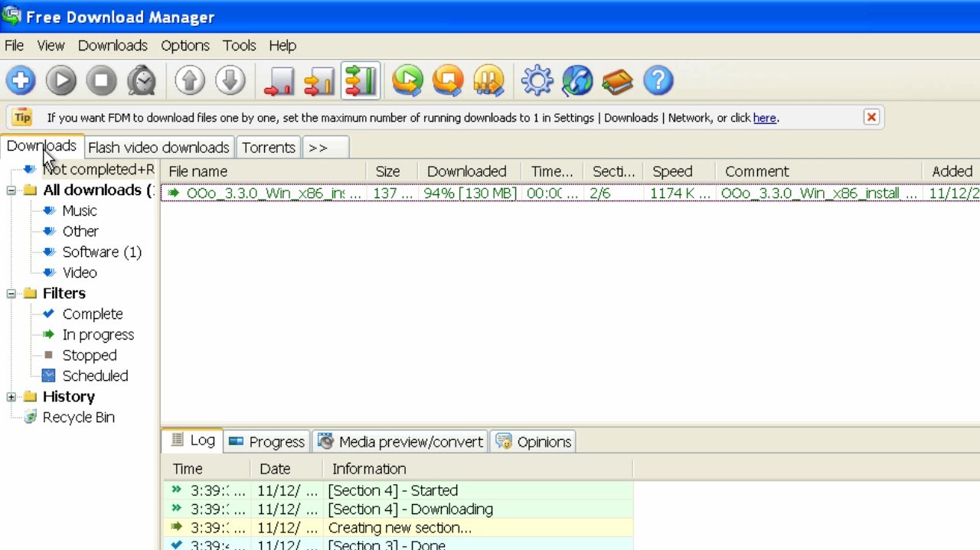Select the Music category
The image size is (980, 550).
tap(80, 210)
